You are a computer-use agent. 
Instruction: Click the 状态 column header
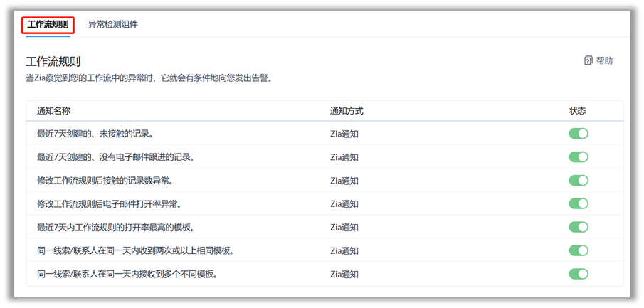pyautogui.click(x=578, y=111)
